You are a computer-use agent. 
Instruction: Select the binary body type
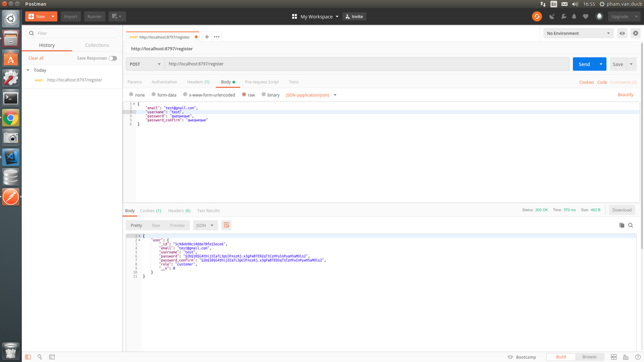[x=264, y=94]
